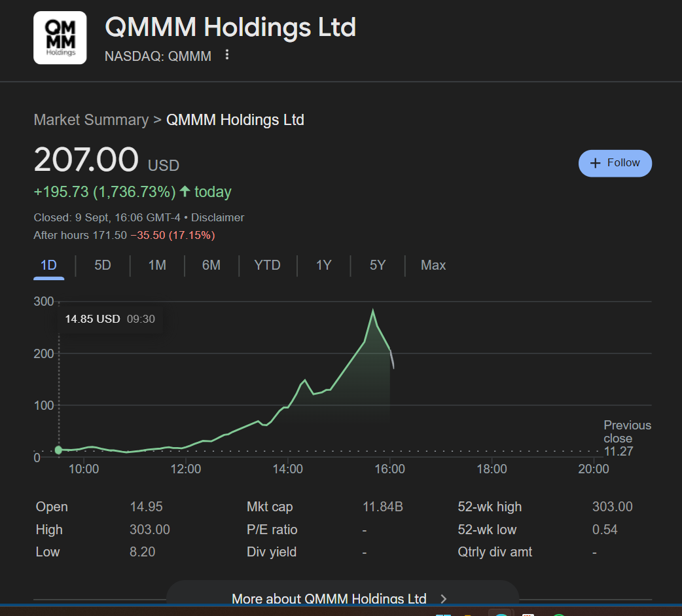This screenshot has width=682, height=616.
Task: Click the +195.73 (1,736.73%) change text
Action: click(x=105, y=192)
